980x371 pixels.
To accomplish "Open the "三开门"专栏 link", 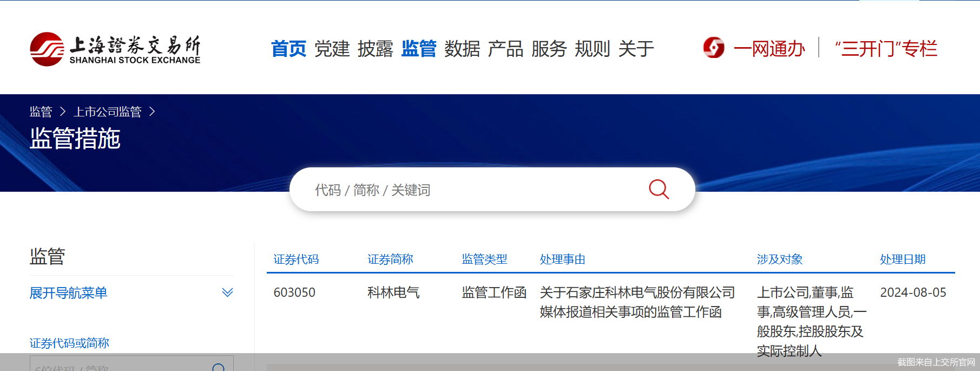I will tap(886, 49).
